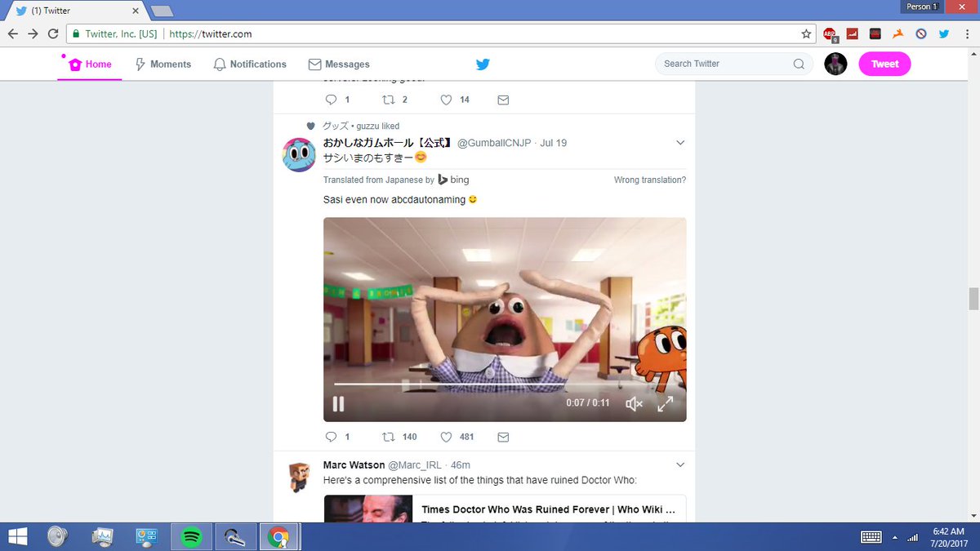
Task: Click the page's vertical scrollbar thumb
Action: (x=973, y=298)
